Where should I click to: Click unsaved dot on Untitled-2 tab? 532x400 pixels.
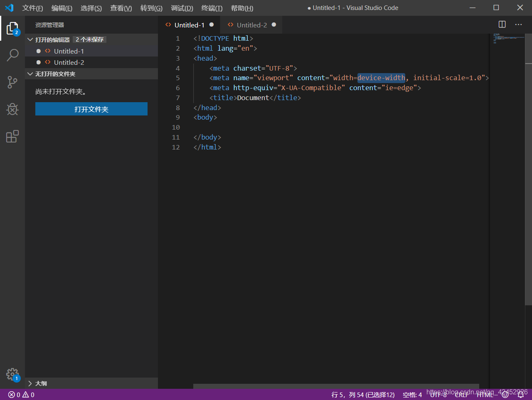click(274, 25)
